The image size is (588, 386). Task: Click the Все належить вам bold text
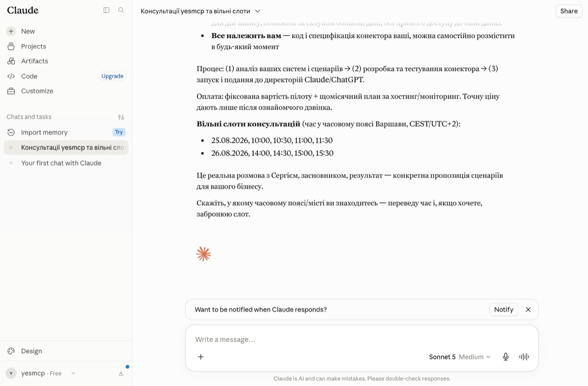(x=246, y=36)
